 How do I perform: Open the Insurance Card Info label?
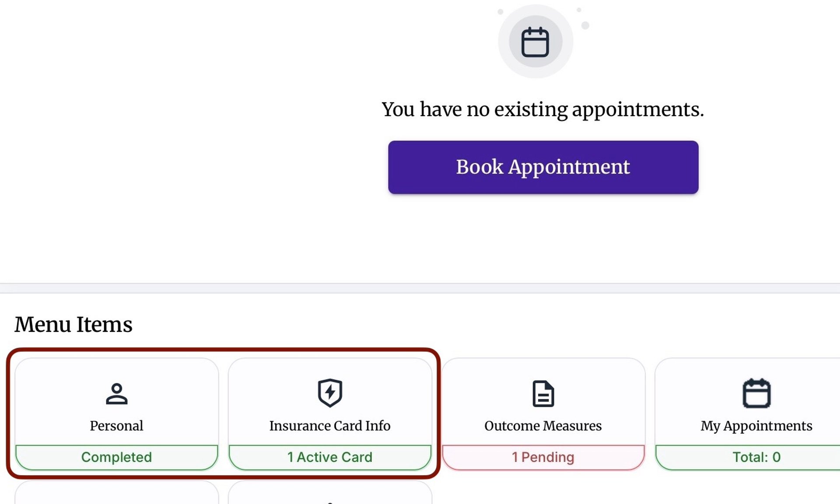coord(330,425)
